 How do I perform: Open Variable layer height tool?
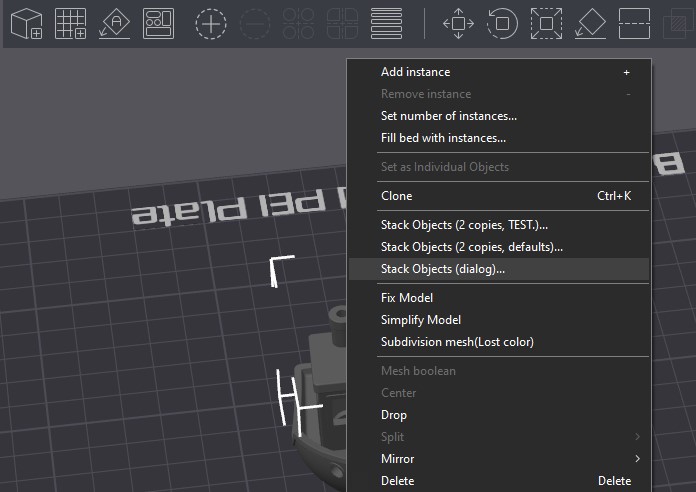tap(386, 24)
